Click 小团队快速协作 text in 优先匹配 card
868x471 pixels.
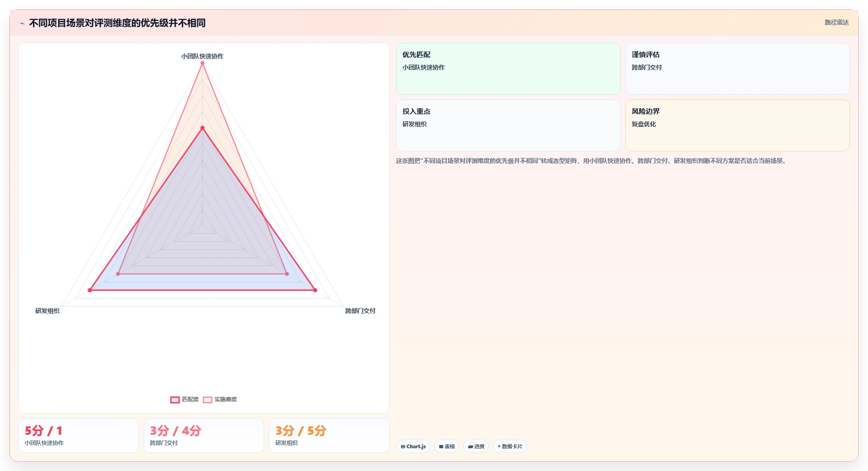[424, 67]
